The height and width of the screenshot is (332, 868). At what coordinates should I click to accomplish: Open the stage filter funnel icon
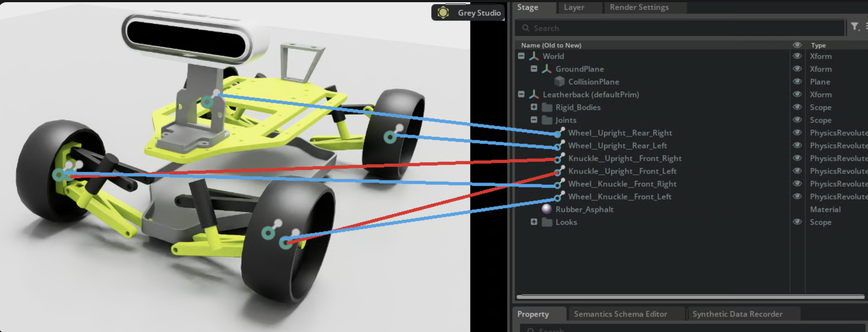pyautogui.click(x=855, y=27)
